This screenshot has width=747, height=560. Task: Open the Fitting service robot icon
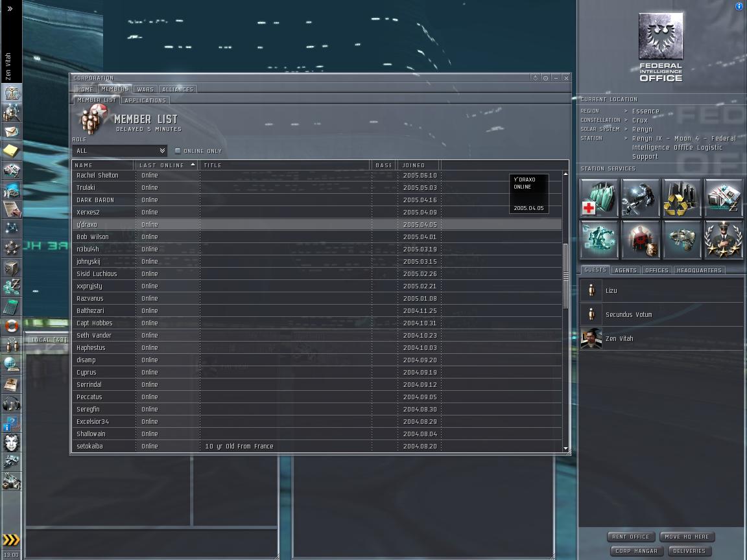pyautogui.click(x=599, y=240)
